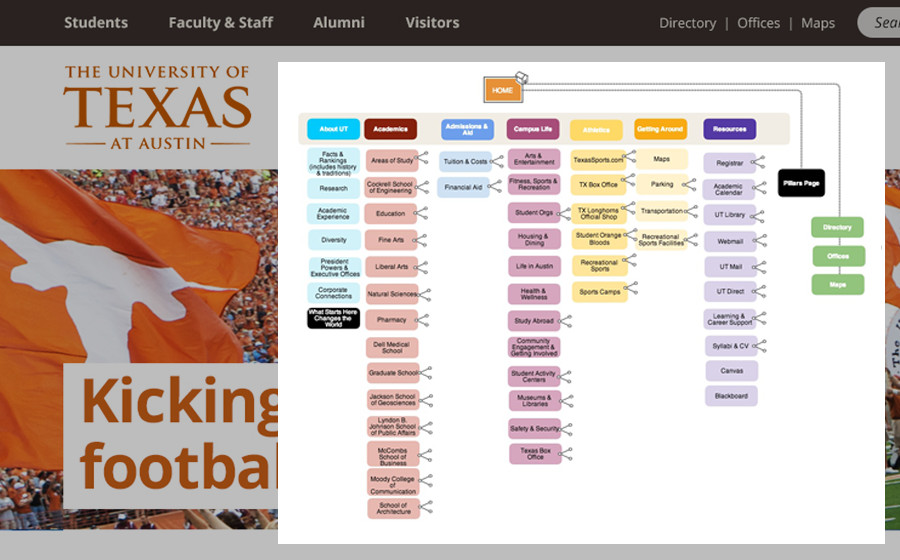
Task: Click the connector icon beside UT Library
Action: 758,216
